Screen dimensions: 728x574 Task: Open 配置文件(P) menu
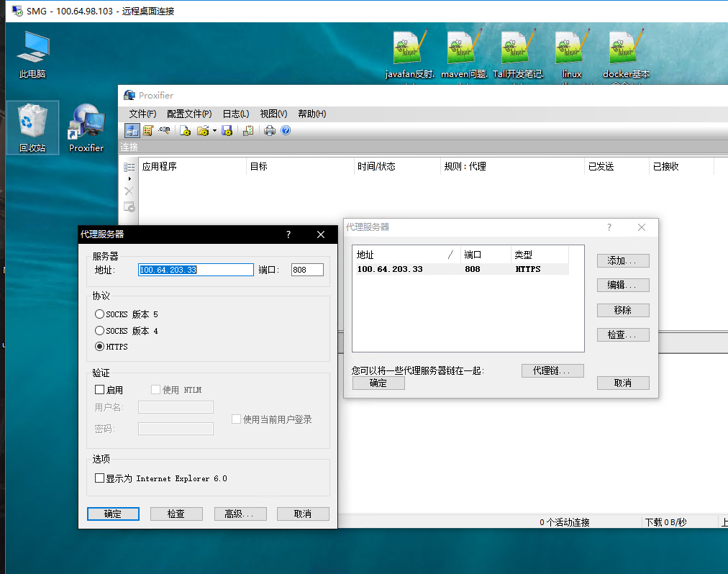click(x=189, y=114)
